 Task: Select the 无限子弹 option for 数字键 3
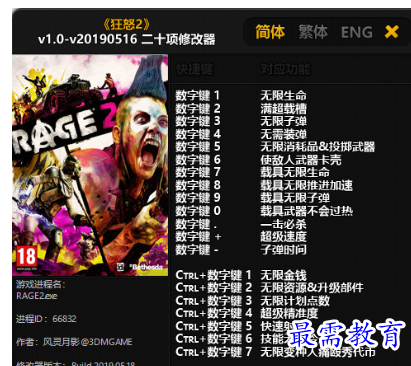[x=283, y=121]
